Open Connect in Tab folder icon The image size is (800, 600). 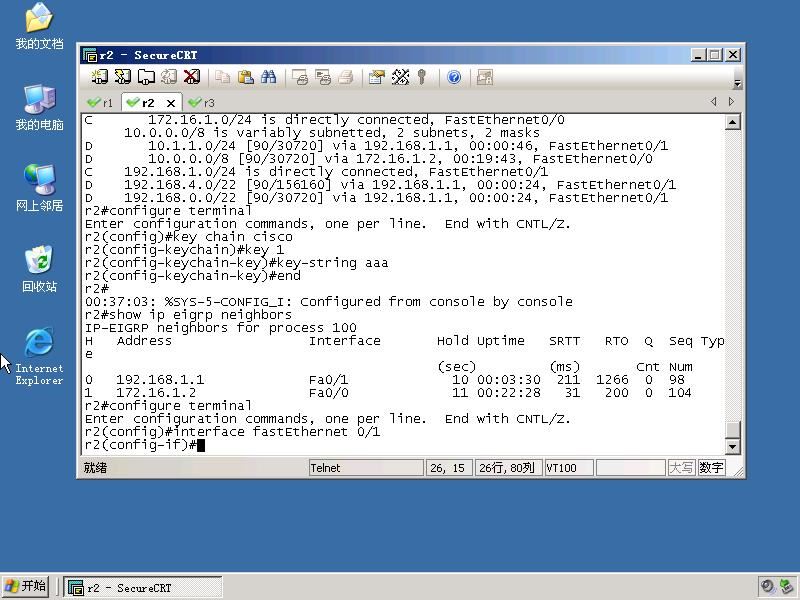[x=146, y=77]
